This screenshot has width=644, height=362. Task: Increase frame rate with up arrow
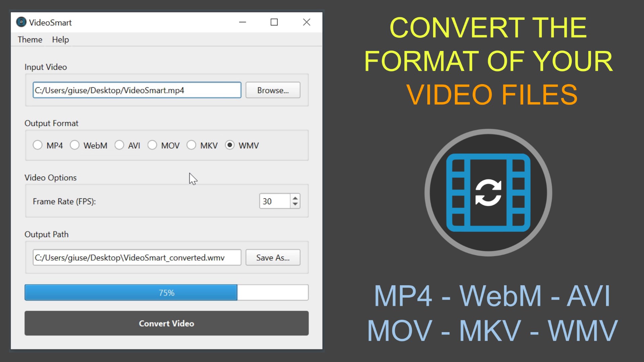(x=295, y=198)
